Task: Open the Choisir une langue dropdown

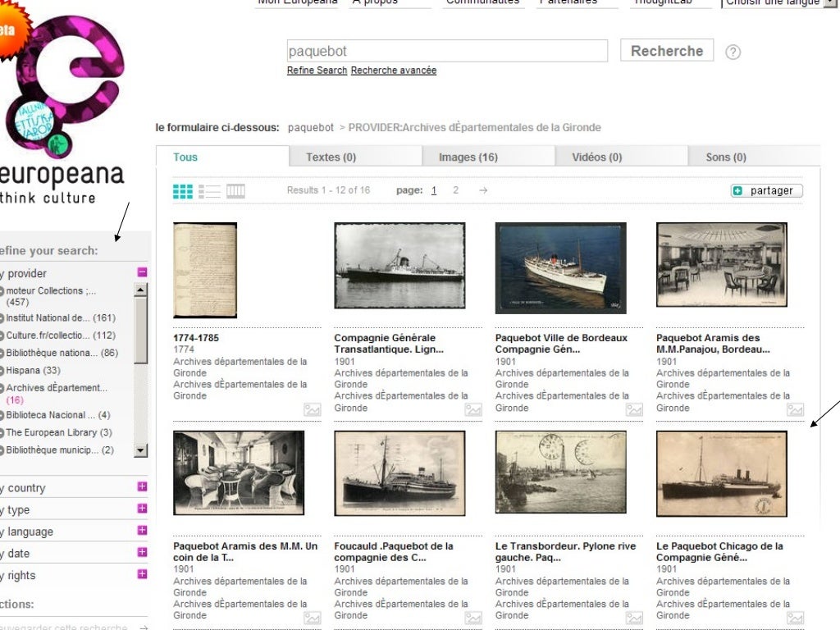Action: (779, 3)
